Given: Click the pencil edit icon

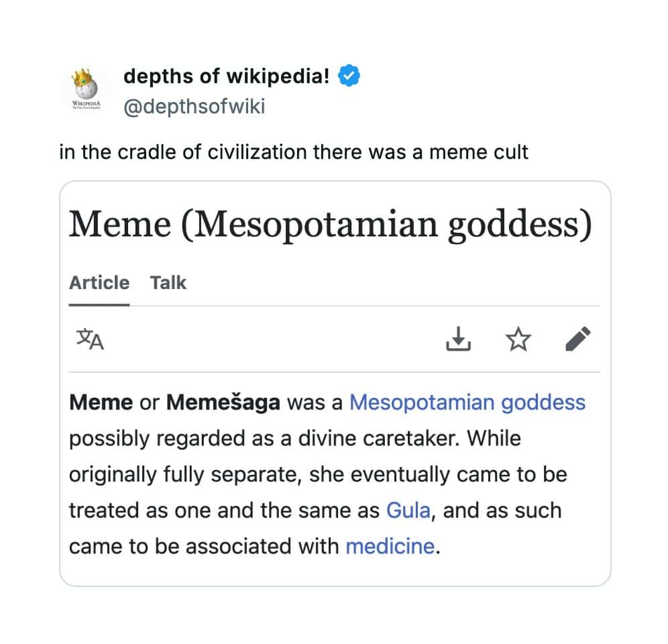Looking at the screenshot, I should (577, 339).
